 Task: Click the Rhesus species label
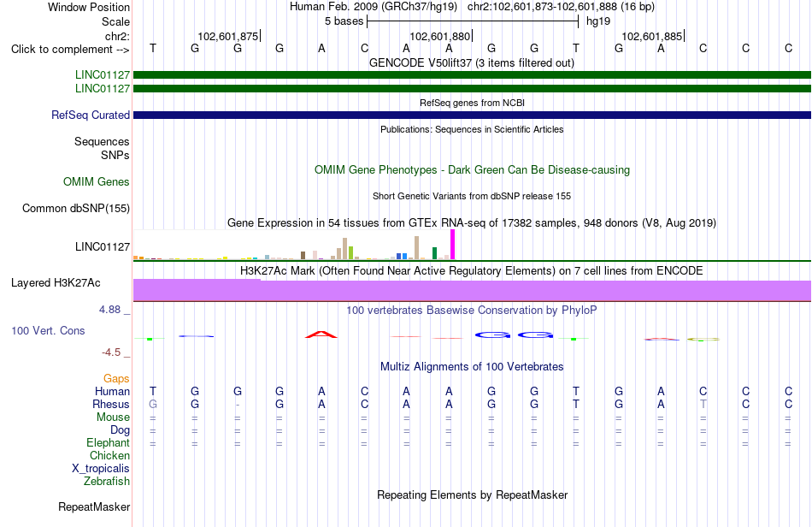[x=111, y=404]
